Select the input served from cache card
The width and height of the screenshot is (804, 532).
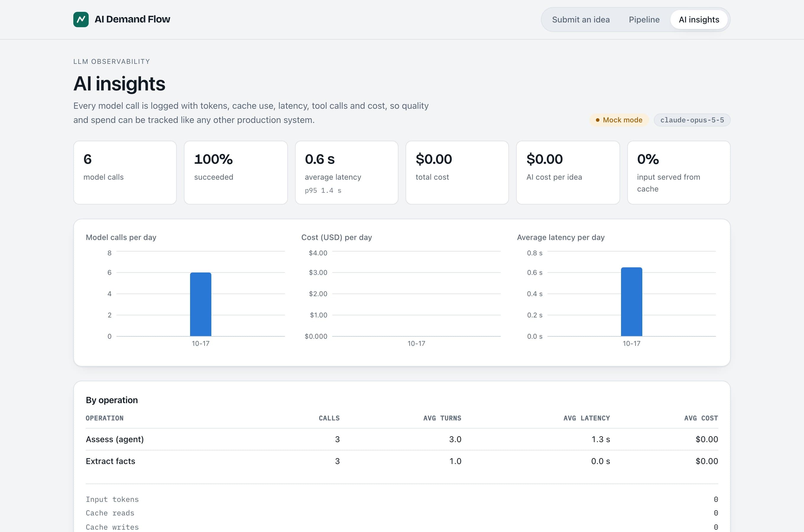click(678, 172)
